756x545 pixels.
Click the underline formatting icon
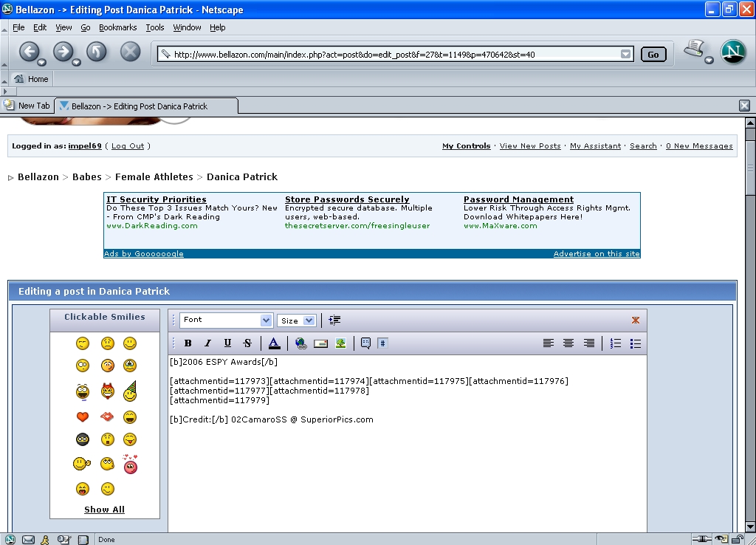(227, 343)
